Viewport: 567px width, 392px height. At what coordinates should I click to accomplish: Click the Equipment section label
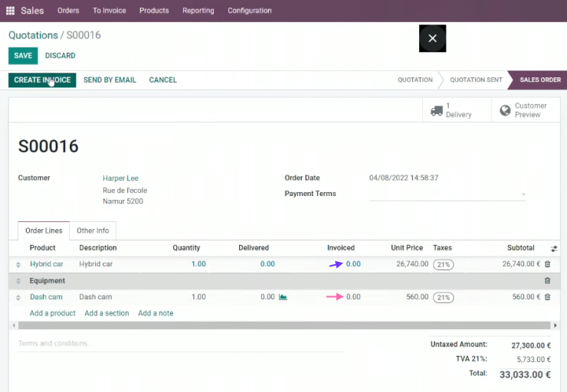48,281
